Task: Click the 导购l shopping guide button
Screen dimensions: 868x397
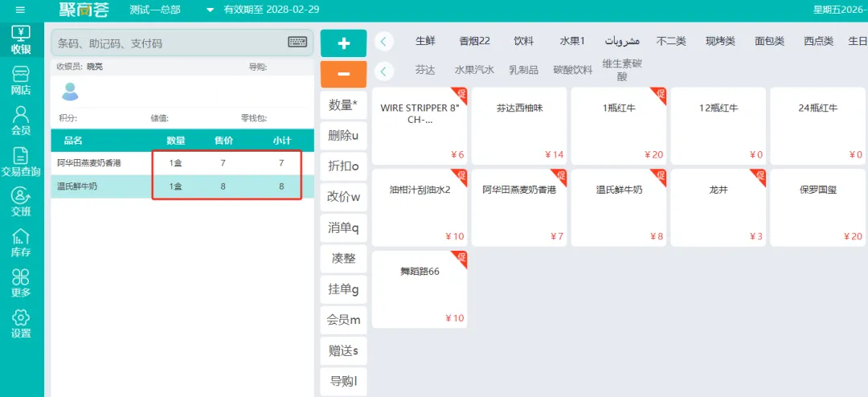Action: [x=344, y=381]
